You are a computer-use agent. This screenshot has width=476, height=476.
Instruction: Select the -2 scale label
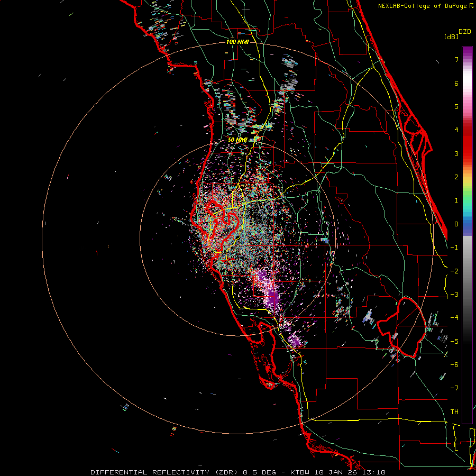click(454, 271)
